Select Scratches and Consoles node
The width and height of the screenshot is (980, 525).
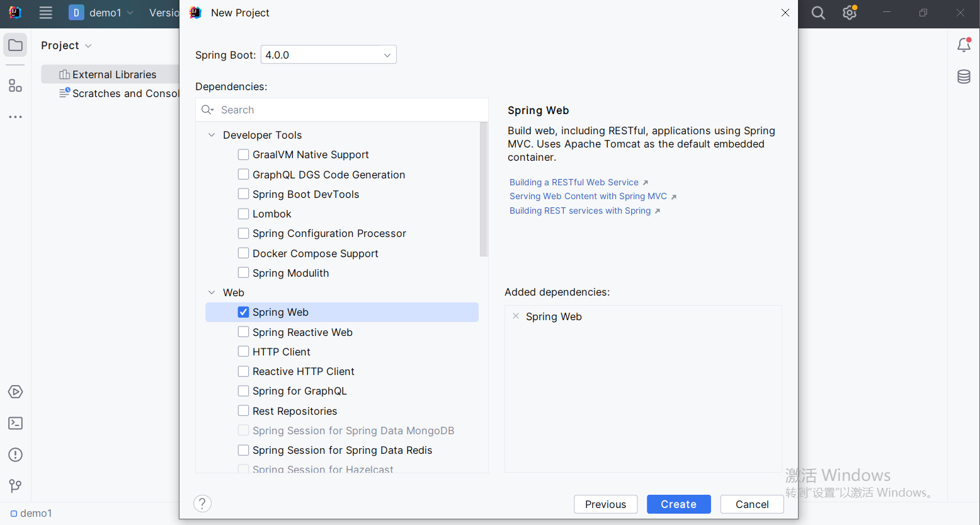[x=119, y=93]
